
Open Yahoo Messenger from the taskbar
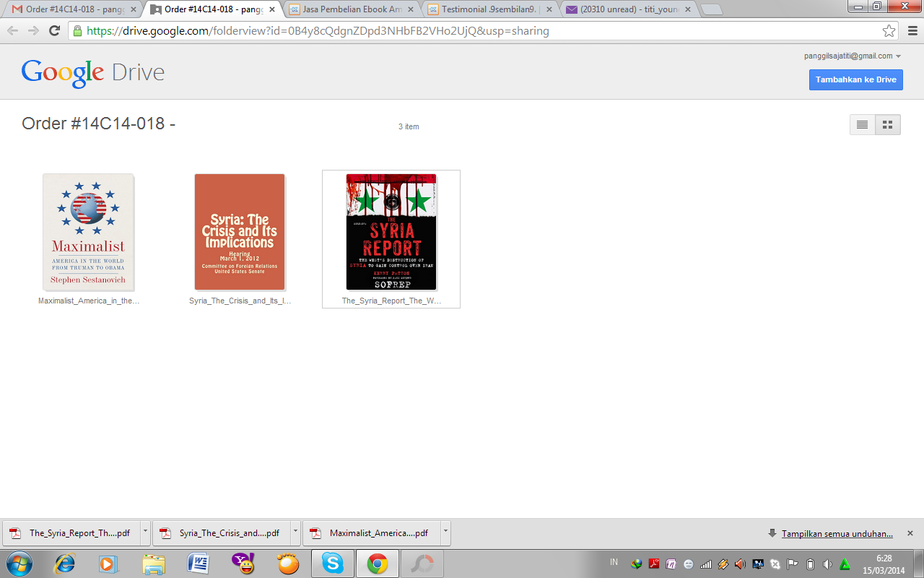[x=243, y=563]
